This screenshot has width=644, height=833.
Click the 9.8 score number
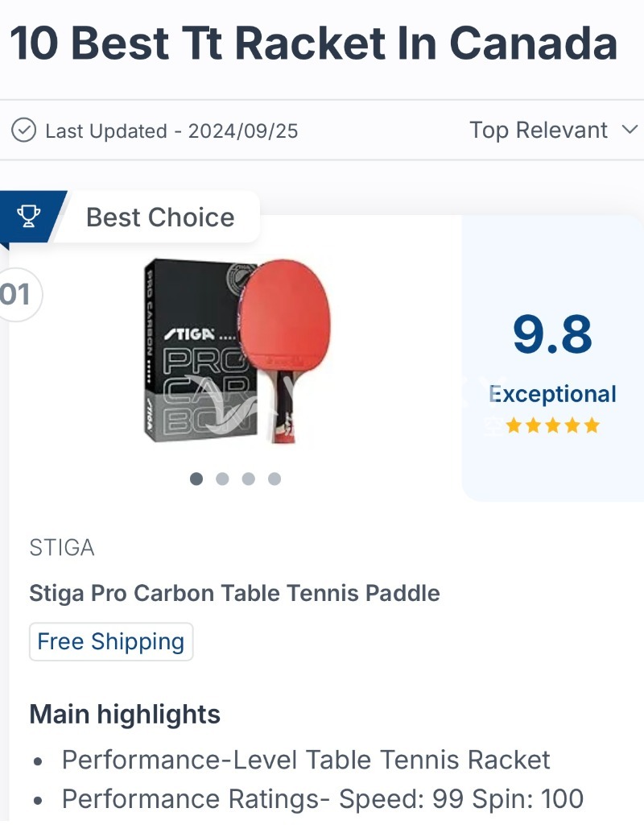[552, 335]
